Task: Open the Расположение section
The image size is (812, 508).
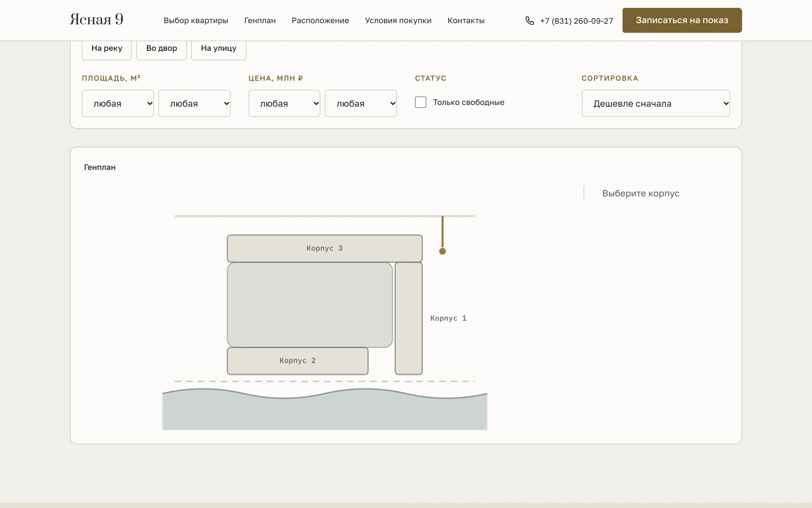Action: [320, 20]
